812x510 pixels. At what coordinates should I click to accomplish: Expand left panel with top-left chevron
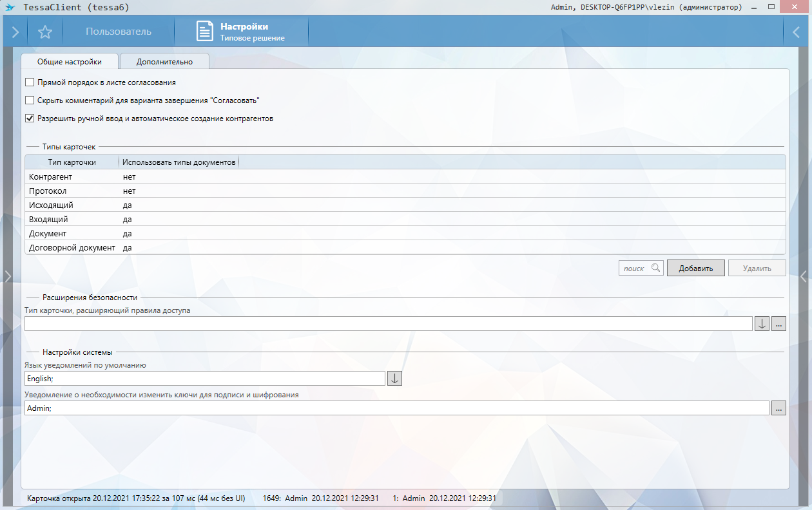click(x=15, y=32)
